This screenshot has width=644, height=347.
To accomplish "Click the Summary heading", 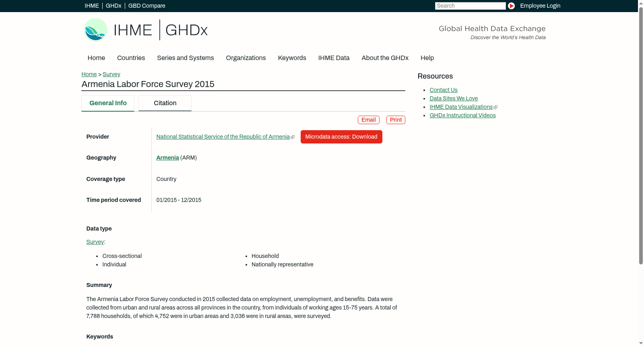I will pyautogui.click(x=99, y=285).
